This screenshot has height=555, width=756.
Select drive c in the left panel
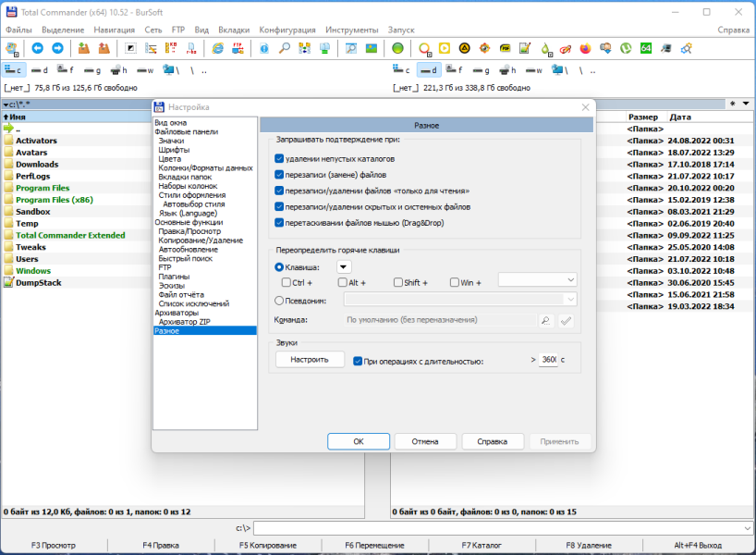13,70
